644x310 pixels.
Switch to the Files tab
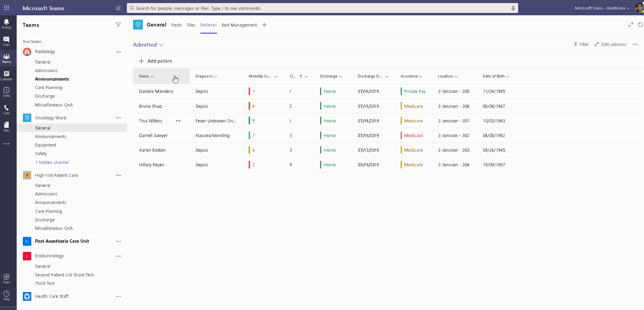point(191,25)
